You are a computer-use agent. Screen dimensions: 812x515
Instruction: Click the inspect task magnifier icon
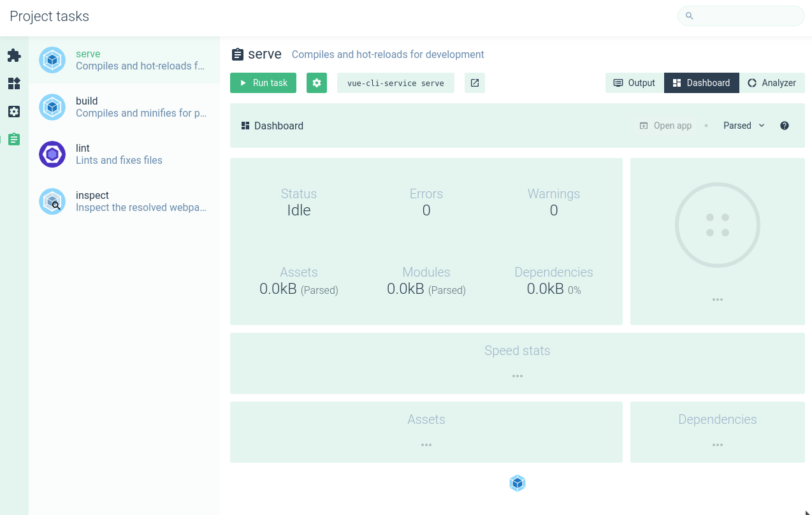pyautogui.click(x=52, y=201)
